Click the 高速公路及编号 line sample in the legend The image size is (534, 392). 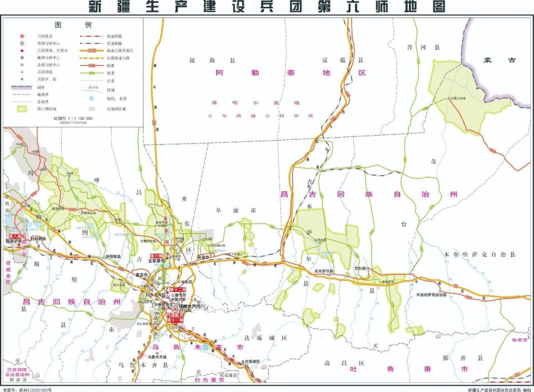coord(92,51)
